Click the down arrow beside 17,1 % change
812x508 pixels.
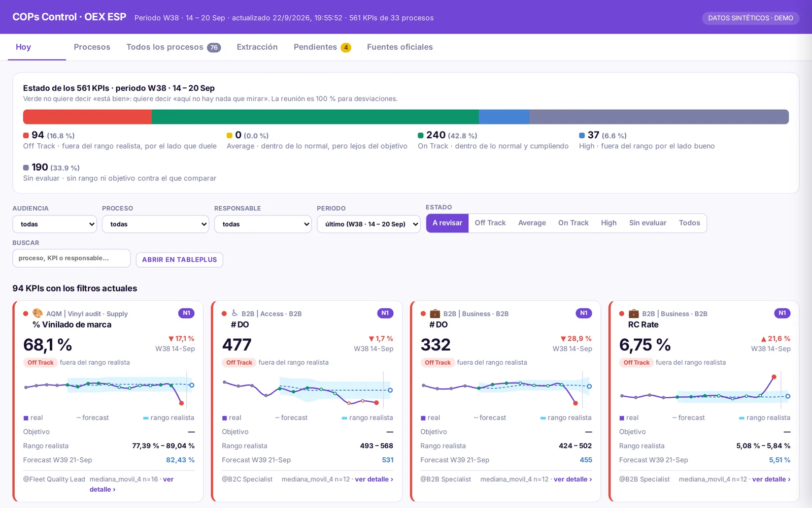(x=171, y=339)
